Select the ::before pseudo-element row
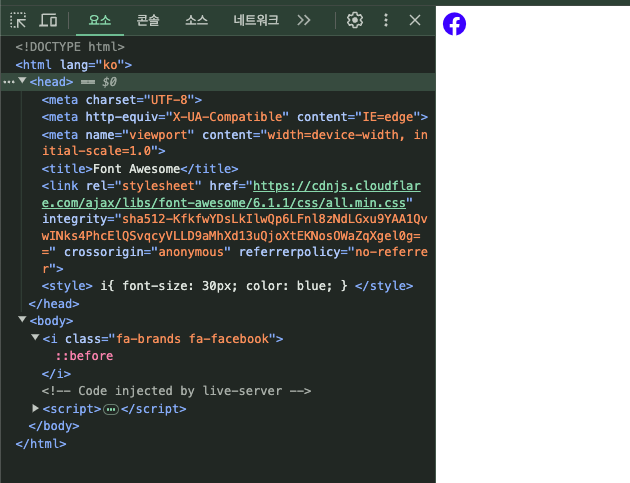Image resolution: width=630 pixels, height=483 pixels. 84,356
